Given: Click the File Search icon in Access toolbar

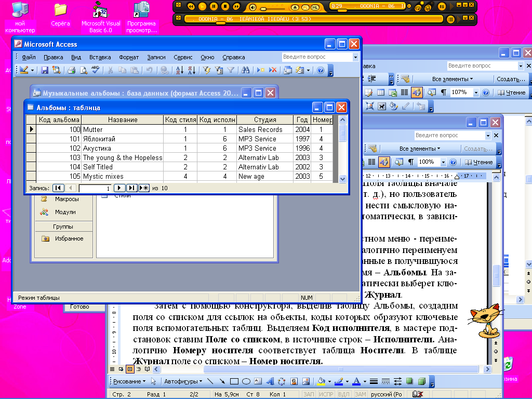Looking at the screenshot, I should (56, 70).
